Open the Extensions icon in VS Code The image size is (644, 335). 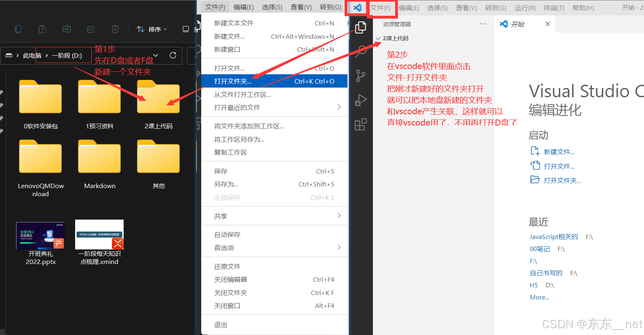(x=360, y=124)
